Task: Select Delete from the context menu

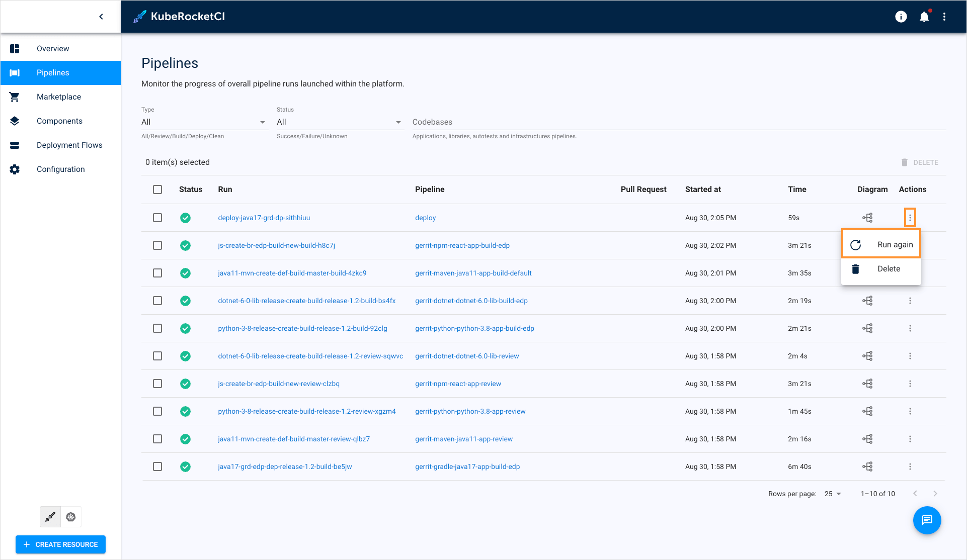Action: pyautogui.click(x=889, y=268)
